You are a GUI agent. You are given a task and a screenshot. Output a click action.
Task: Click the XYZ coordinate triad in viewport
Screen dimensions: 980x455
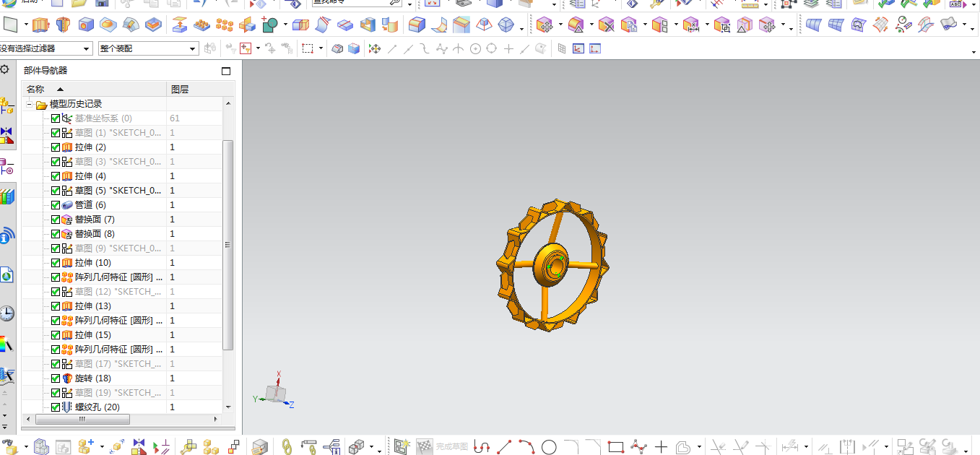coord(273,391)
